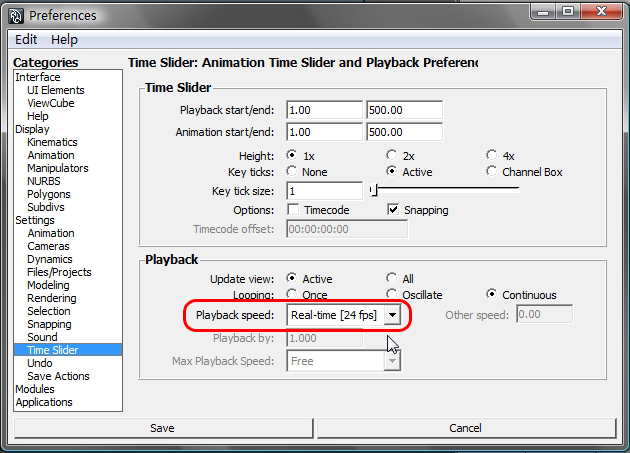Screen dimensions: 630x453
Task: Select Save Actions category
Action: [x=58, y=376]
